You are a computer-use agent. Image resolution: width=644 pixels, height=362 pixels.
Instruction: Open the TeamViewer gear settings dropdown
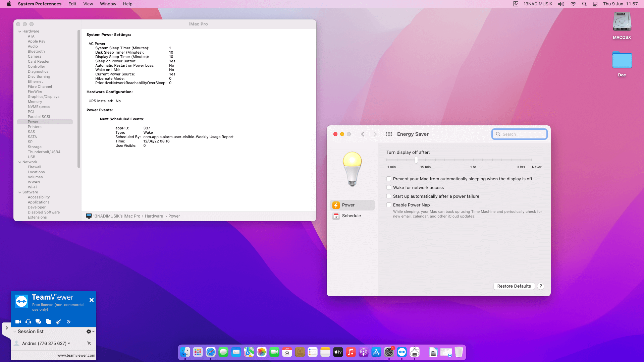(90, 331)
